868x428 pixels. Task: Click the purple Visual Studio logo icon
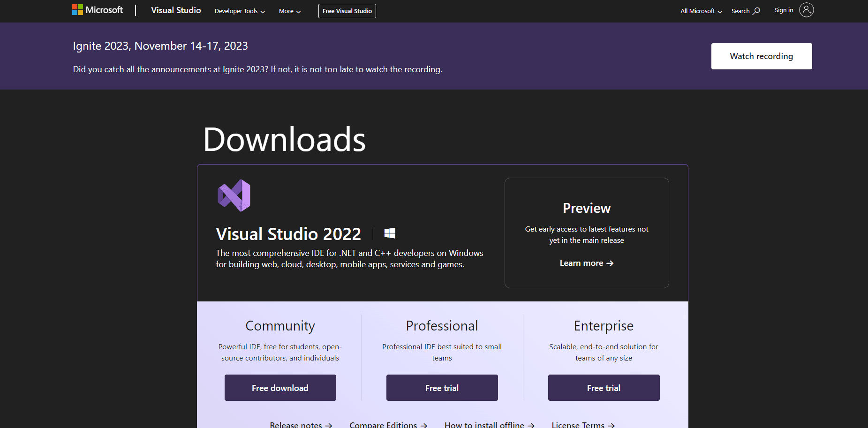coord(234,195)
